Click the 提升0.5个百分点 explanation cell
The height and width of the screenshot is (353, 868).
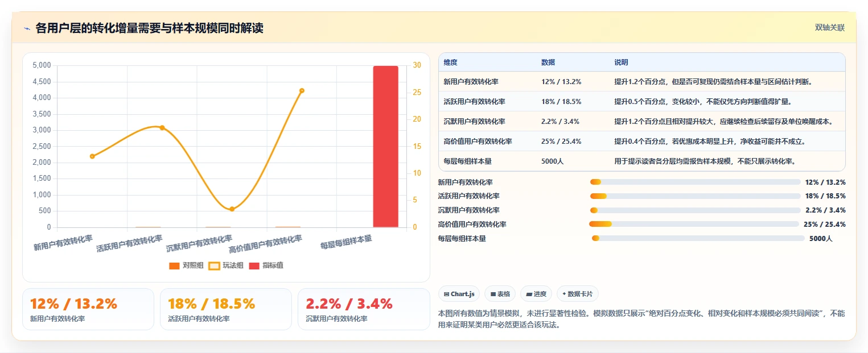click(703, 102)
